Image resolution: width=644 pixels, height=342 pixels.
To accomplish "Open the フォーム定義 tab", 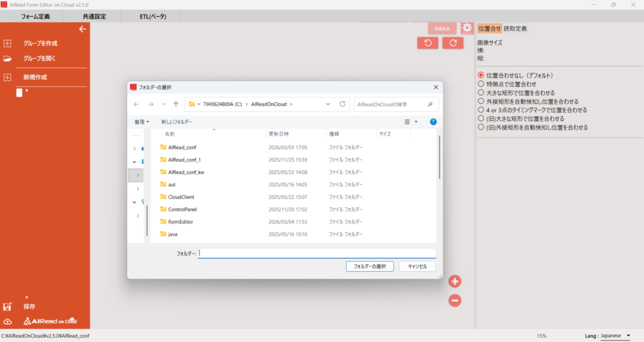I will pyautogui.click(x=35, y=16).
